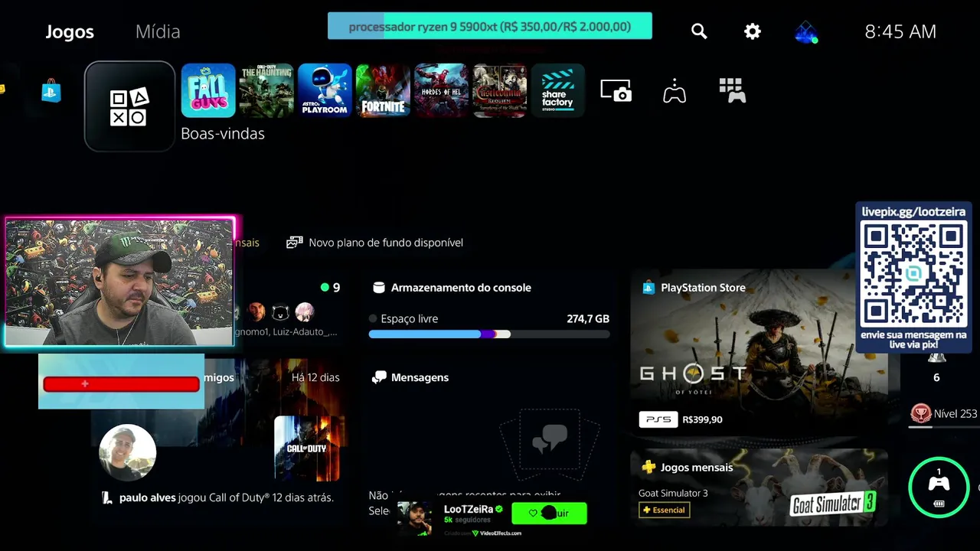Open paulo alves avatar

128,453
